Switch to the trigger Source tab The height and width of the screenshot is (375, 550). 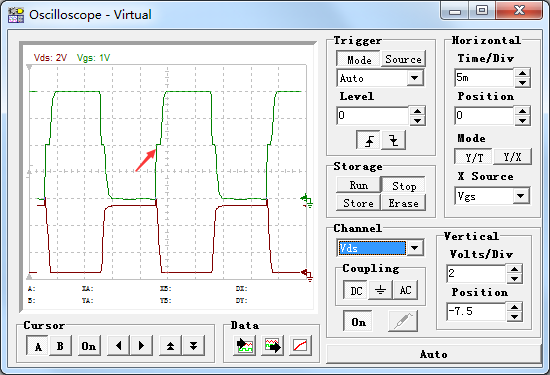click(403, 59)
